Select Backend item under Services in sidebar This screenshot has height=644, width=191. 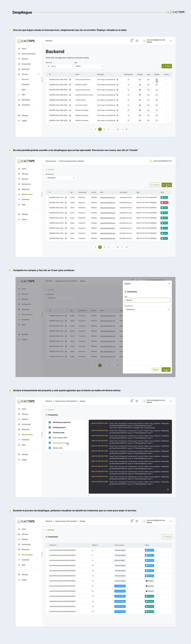pos(25,79)
